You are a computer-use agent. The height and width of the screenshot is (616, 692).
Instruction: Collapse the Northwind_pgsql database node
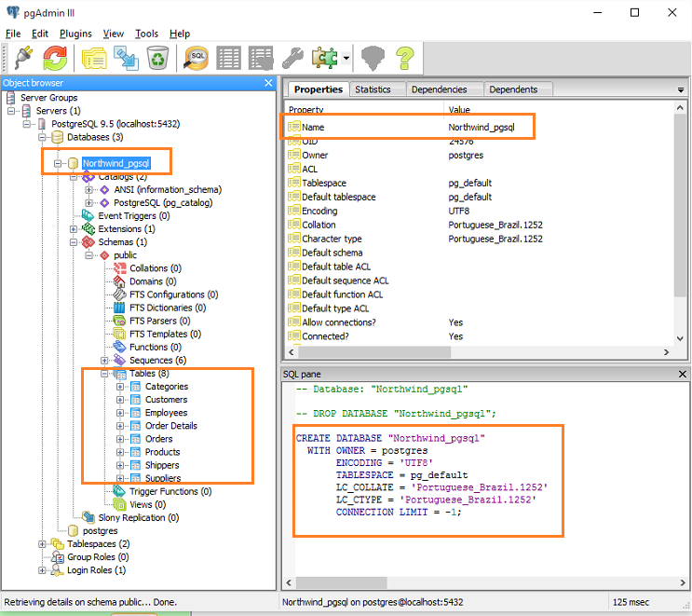pyautogui.click(x=58, y=163)
